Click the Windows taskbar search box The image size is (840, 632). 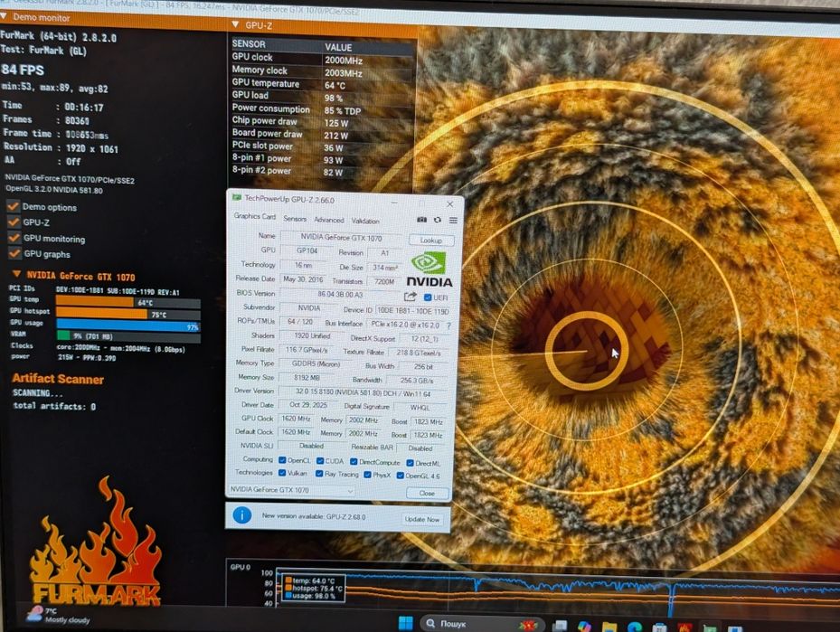(x=482, y=624)
